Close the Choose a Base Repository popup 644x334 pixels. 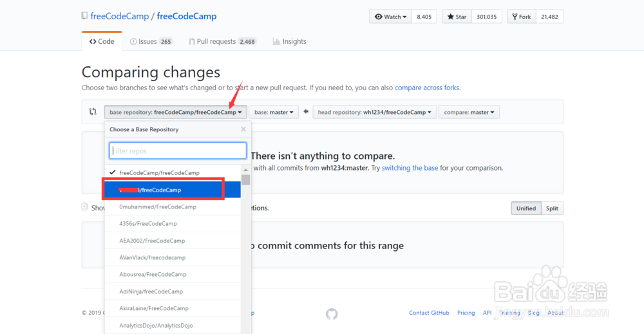[x=243, y=129]
